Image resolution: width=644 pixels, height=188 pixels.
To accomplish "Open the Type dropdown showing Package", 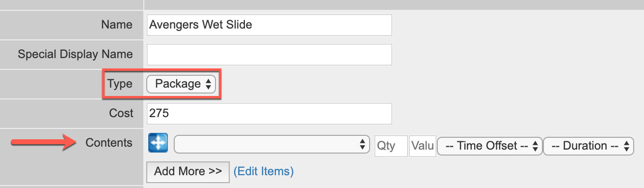I will click(181, 84).
